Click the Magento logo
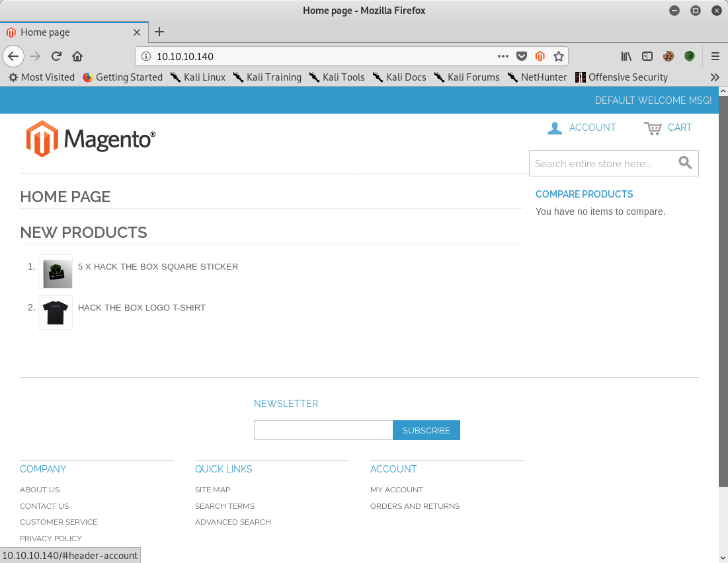The width and height of the screenshot is (728, 563). [x=91, y=139]
